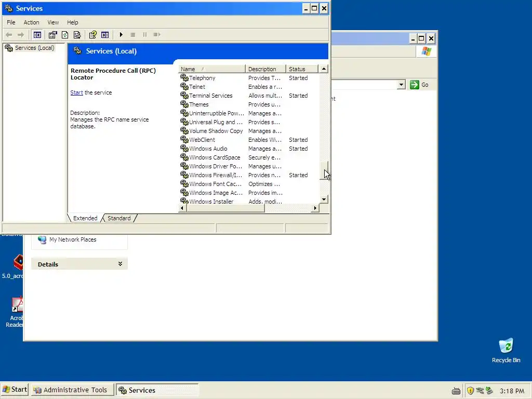This screenshot has height=399, width=532.
Task: Select the Uninterruptible Power service row
Action: coord(249,113)
